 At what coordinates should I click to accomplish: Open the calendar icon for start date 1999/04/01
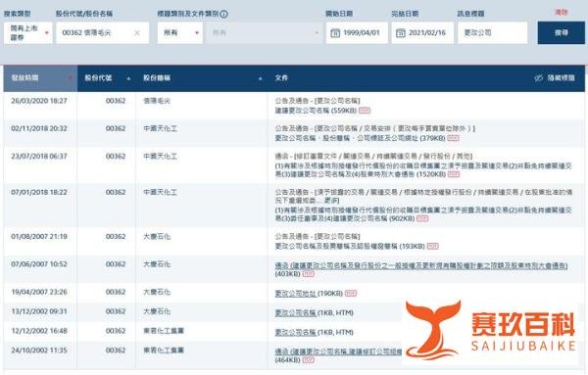tap(335, 33)
